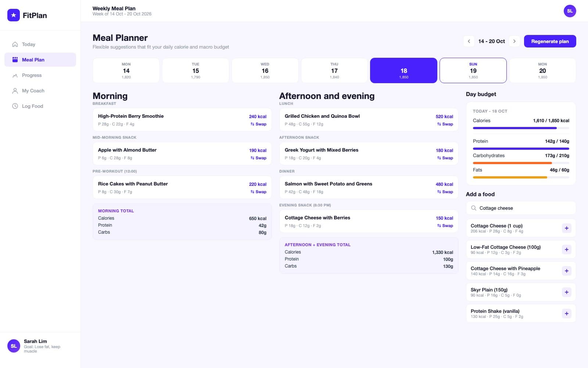This screenshot has width=588, height=368.
Task: Swap Grilled Chicken and Quinoa Bowl
Action: pos(445,124)
